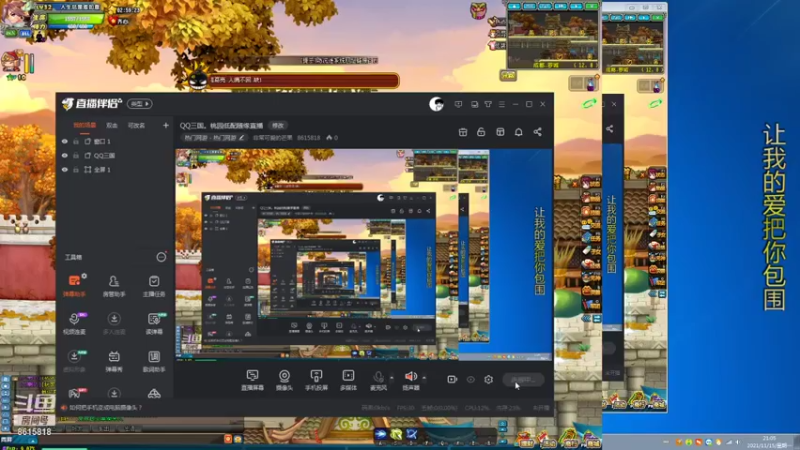Open settings gear in bottom bar
This screenshot has height=450, width=800.
click(x=488, y=380)
